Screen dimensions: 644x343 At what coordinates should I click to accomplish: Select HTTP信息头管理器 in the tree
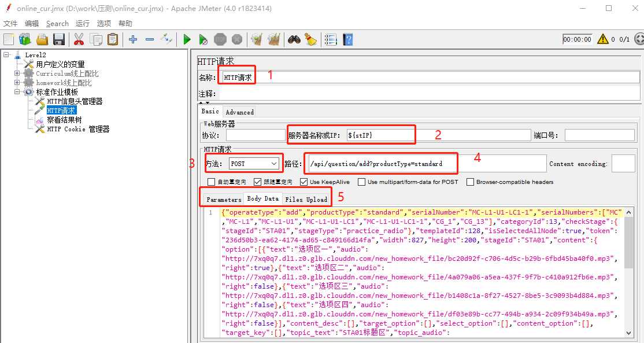[x=75, y=101]
